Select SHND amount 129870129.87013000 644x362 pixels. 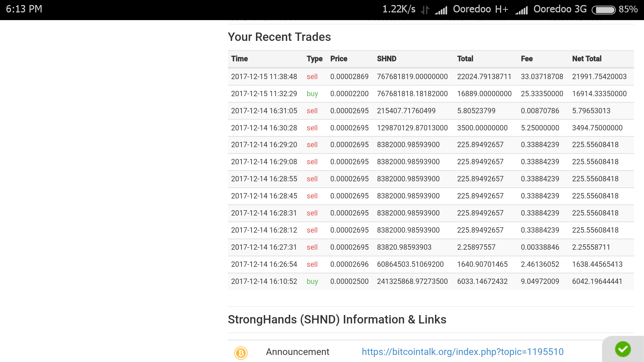click(412, 128)
